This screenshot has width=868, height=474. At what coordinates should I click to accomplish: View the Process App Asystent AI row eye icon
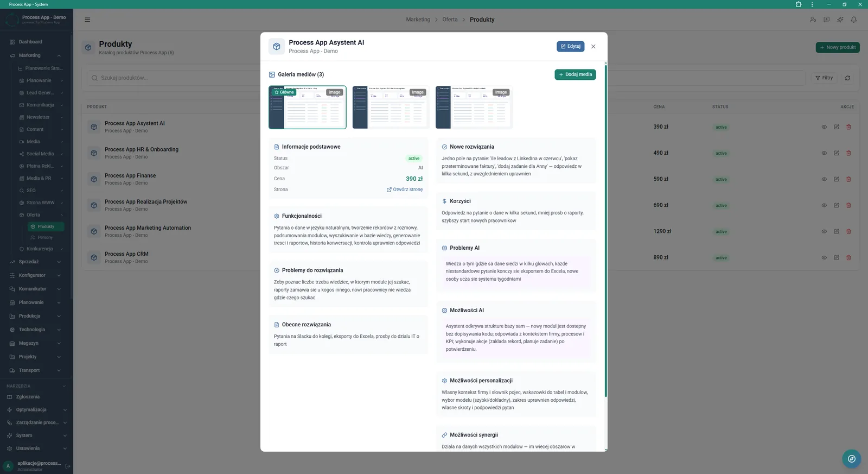pyautogui.click(x=824, y=127)
